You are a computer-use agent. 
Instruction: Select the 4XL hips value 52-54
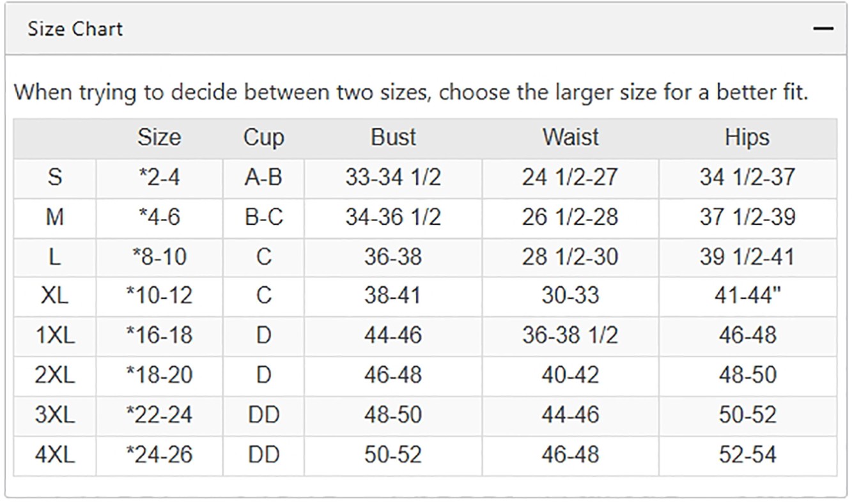(x=747, y=454)
